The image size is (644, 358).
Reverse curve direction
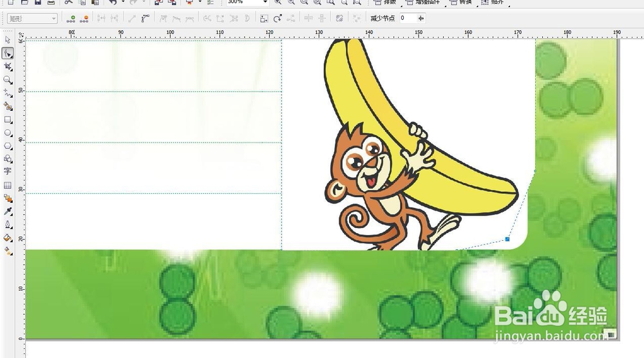[x=207, y=19]
